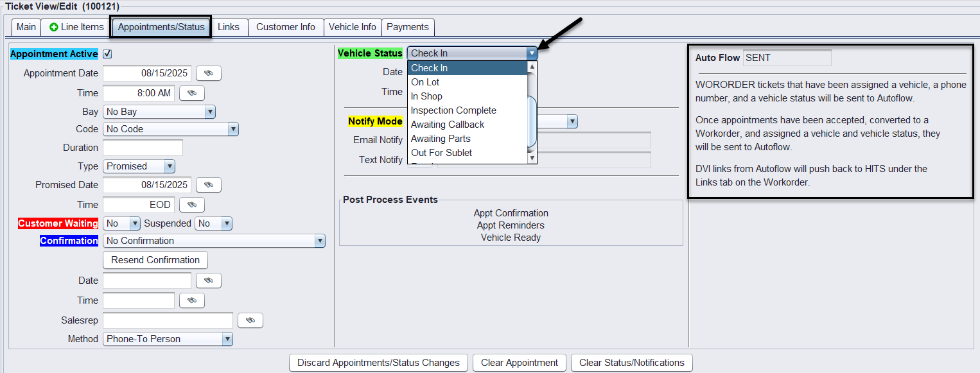This screenshot has height=373, width=980.
Task: Click lookup icon beside Promised Date field
Action: coord(208,185)
